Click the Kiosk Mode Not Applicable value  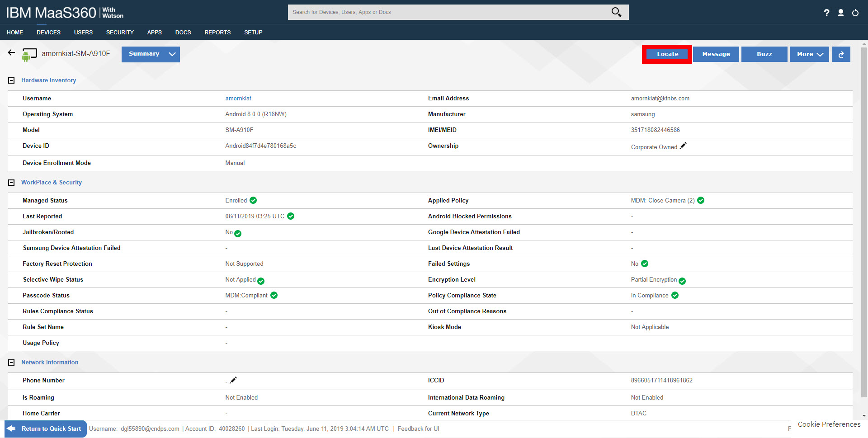(650, 327)
